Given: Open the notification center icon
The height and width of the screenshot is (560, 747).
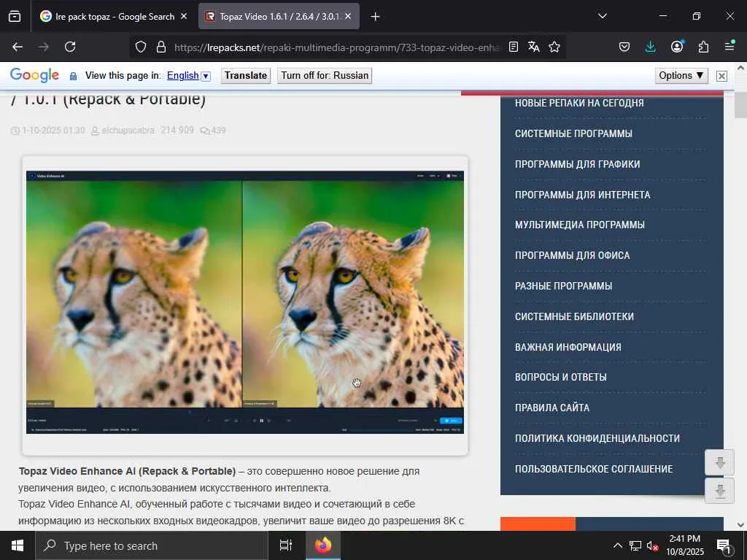Looking at the screenshot, I should point(724,545).
